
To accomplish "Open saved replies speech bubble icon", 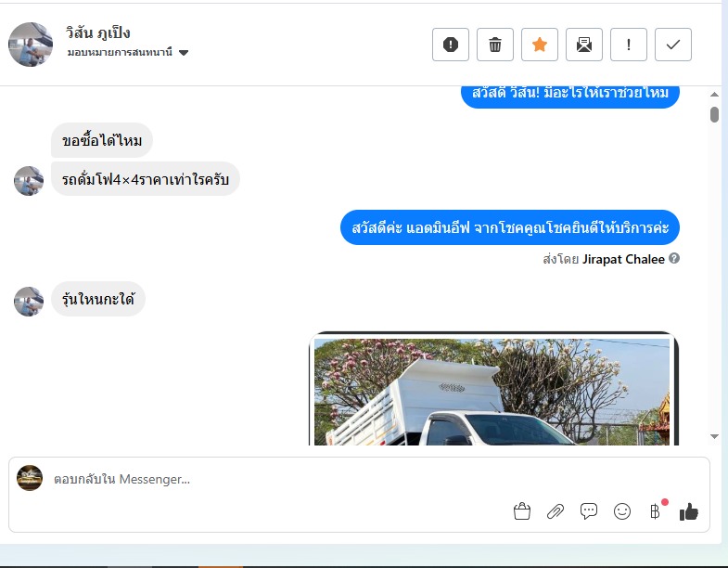I will [589, 511].
